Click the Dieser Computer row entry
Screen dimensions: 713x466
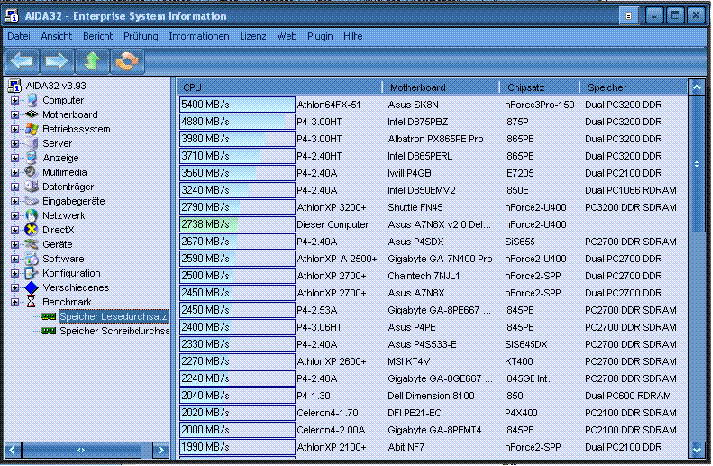click(332, 225)
